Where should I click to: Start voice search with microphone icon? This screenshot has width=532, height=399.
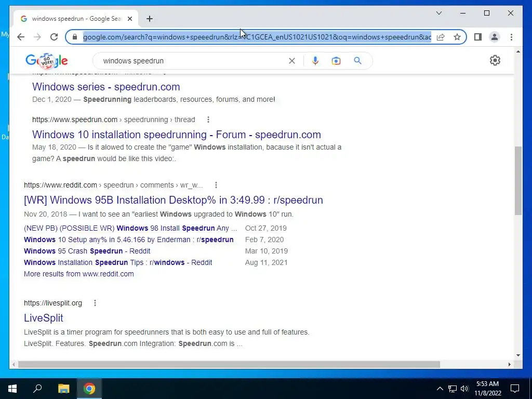click(x=315, y=61)
